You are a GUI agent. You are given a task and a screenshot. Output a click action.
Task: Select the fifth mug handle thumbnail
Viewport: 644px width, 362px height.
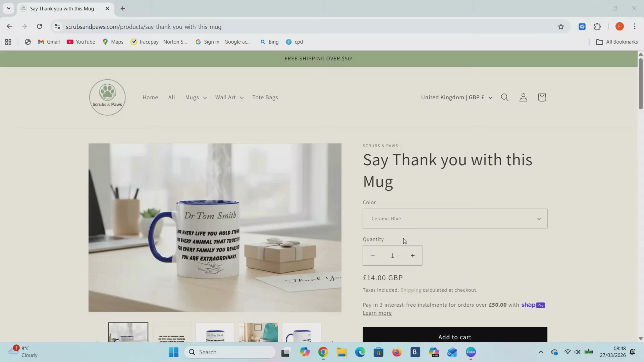302,333
